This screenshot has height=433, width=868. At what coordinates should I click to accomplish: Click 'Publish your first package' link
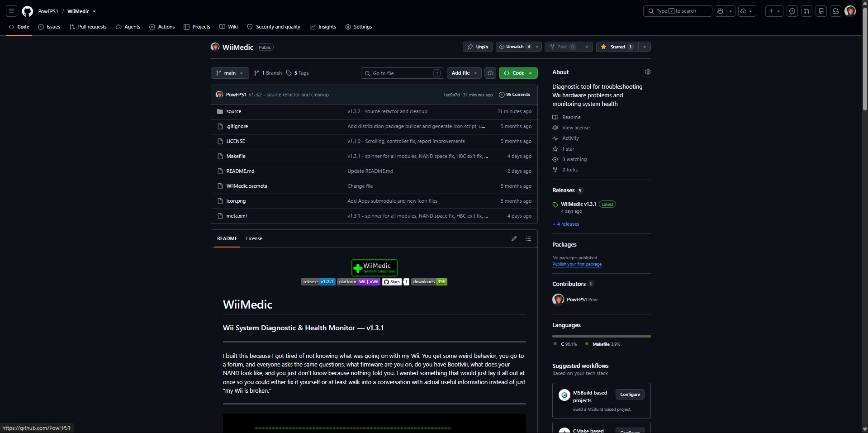tap(577, 264)
